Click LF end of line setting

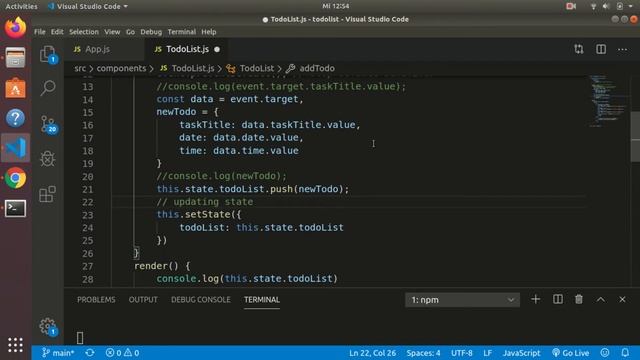[487, 353]
